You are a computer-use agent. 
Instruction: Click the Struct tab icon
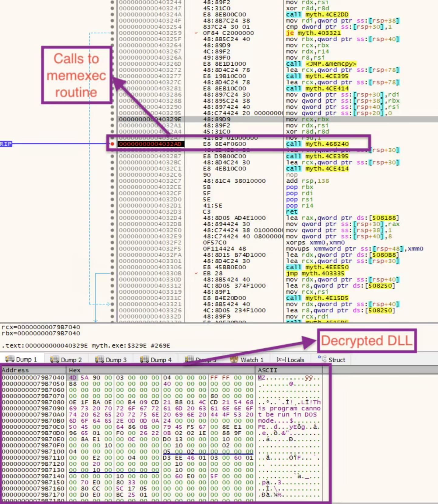[x=322, y=359]
